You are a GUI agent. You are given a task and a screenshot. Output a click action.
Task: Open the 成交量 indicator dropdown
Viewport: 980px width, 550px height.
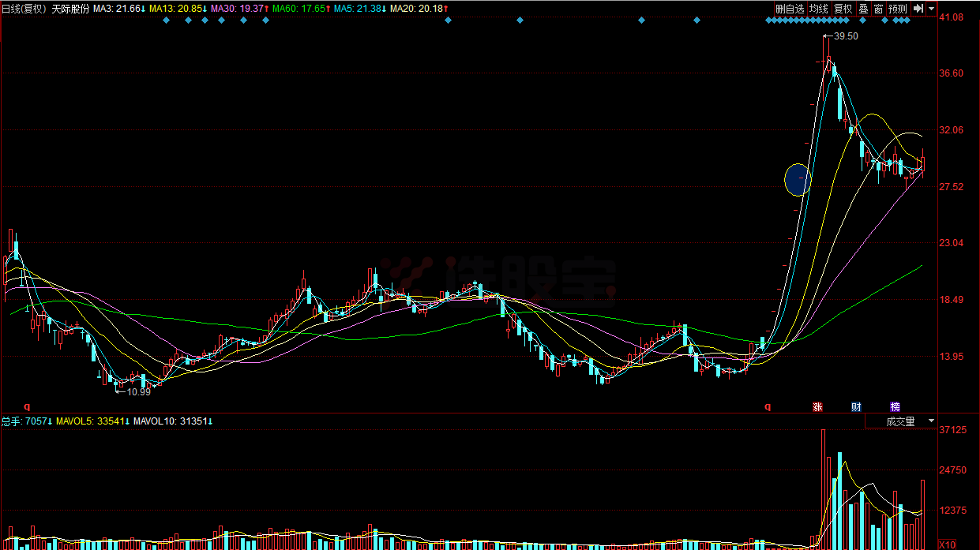[x=900, y=421]
